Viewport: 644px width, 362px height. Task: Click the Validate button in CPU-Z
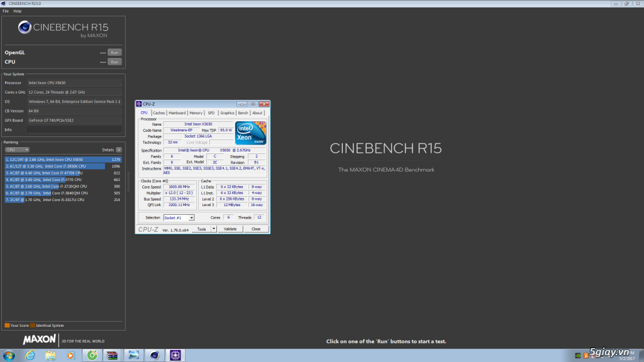230,229
